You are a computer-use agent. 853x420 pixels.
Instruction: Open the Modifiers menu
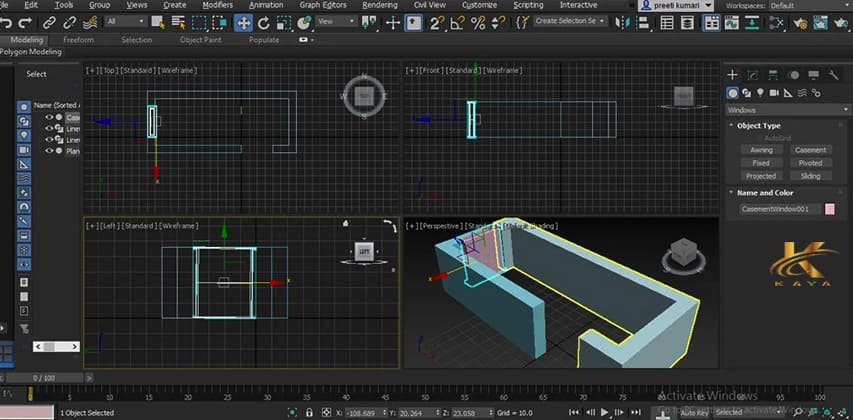tap(218, 5)
